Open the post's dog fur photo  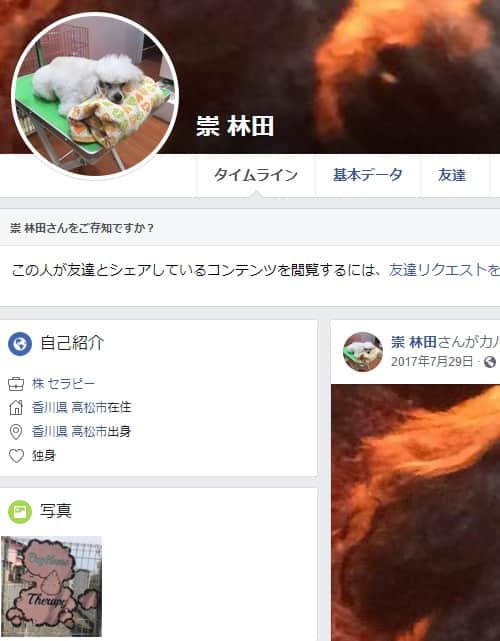click(415, 513)
